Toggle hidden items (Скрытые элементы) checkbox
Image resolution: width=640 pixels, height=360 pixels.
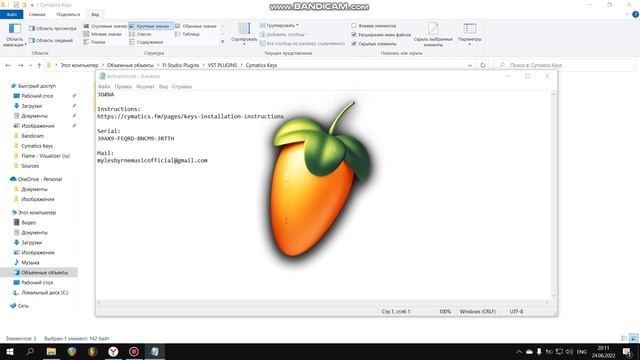pyautogui.click(x=354, y=44)
